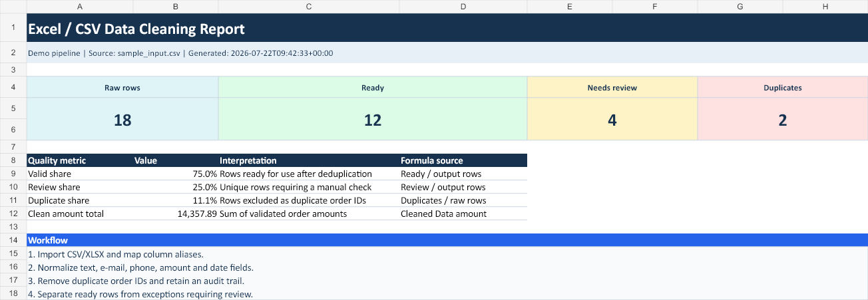Image resolution: width=868 pixels, height=300 pixels.
Task: Select column F header
Action: click(655, 6)
